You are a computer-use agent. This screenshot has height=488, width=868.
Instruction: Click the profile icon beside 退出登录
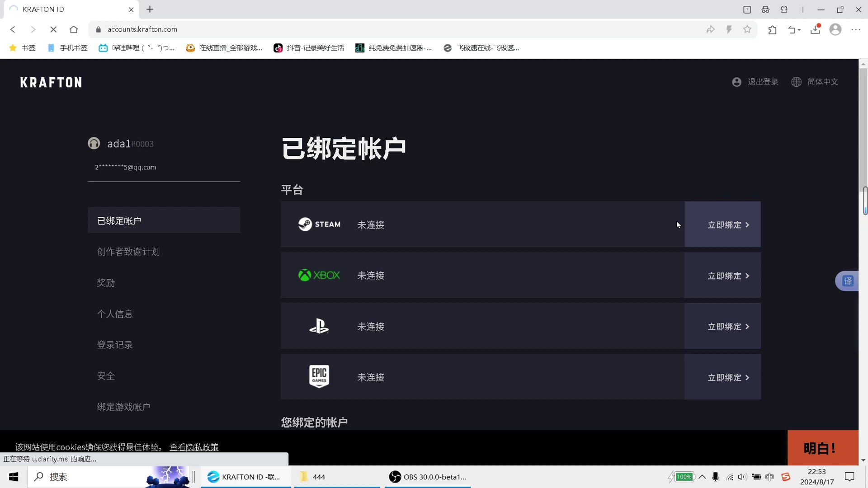(736, 82)
